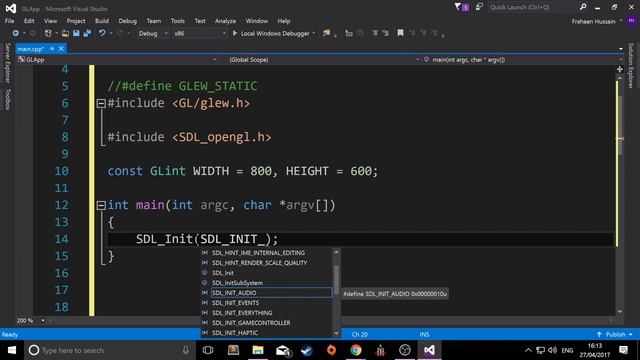640x360 pixels.
Task: Open the Analyze menu
Action: coord(225,21)
